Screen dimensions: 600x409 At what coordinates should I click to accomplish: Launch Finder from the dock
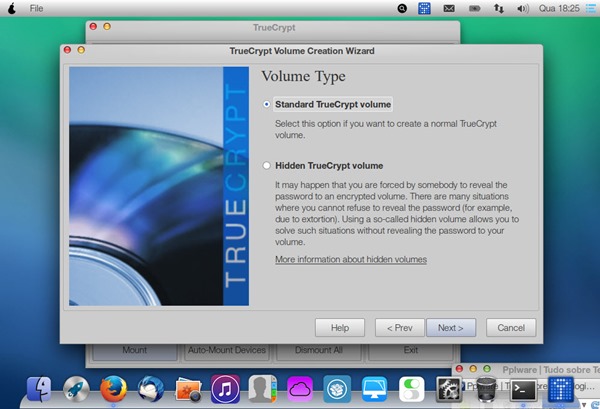point(39,389)
